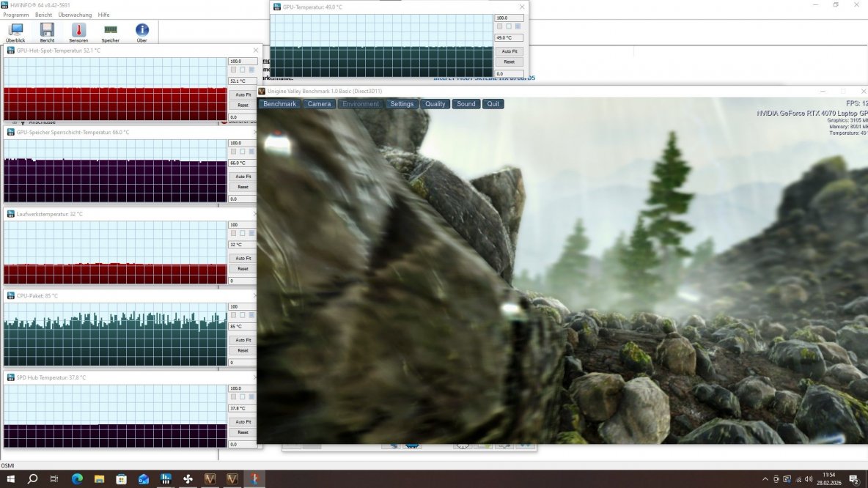Click the GPU-Hot-Spot-Temperatur graph window icon
Image resolution: width=868 pixels, height=488 pixels.
tap(10, 51)
